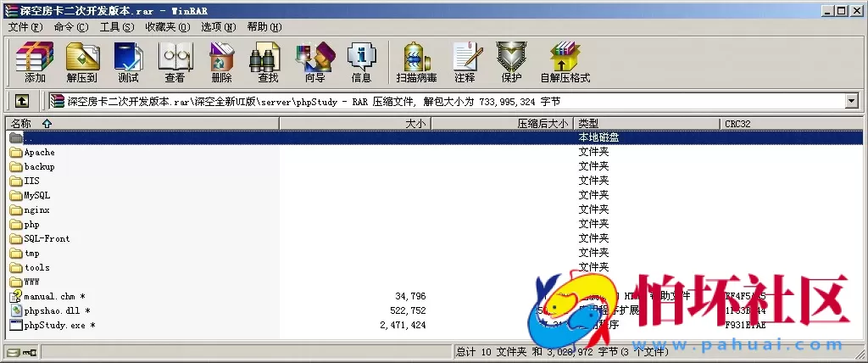
Task: Sort by Type (类型) column header
Action: click(x=647, y=124)
